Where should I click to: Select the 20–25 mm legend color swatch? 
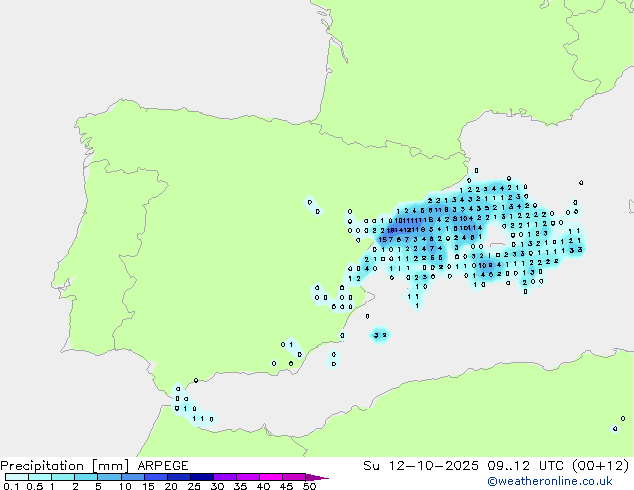pos(178,477)
